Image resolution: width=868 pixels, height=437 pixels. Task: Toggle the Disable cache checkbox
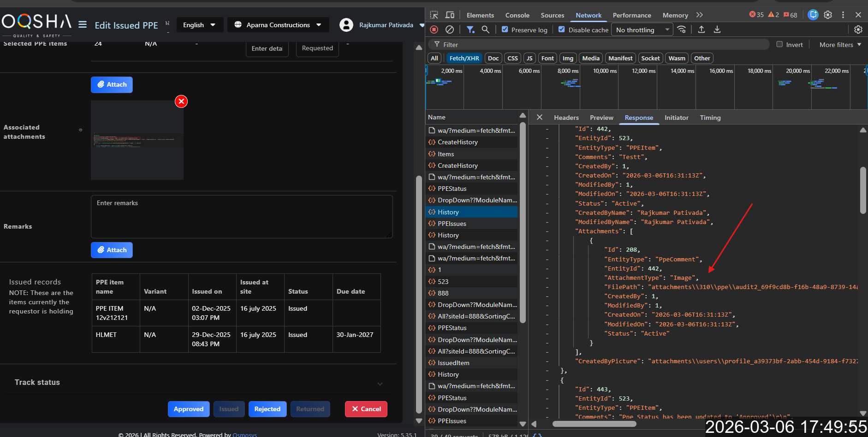562,30
